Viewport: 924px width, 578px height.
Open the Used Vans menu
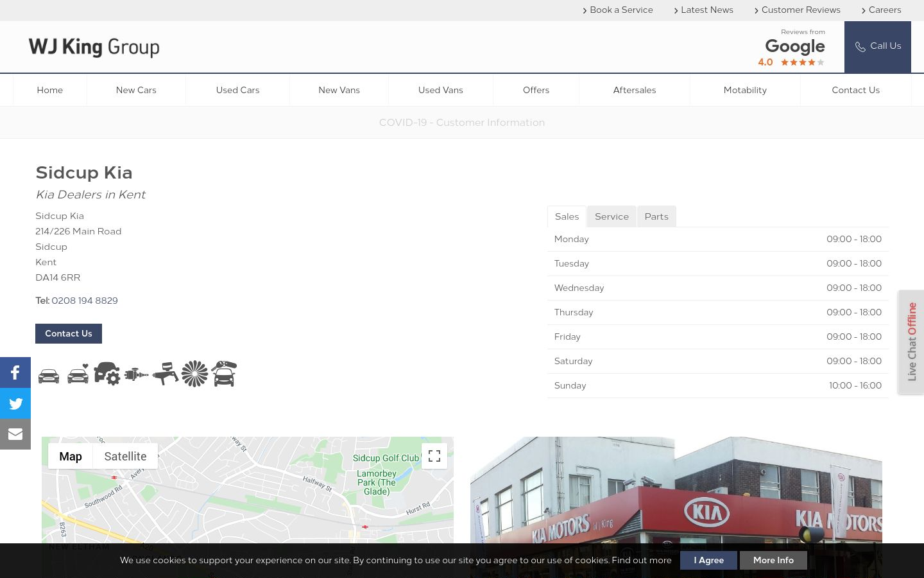point(441,90)
